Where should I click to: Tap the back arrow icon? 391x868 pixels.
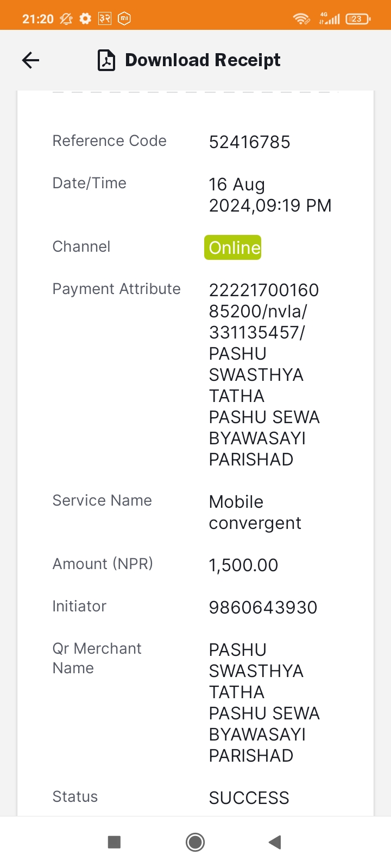click(31, 60)
